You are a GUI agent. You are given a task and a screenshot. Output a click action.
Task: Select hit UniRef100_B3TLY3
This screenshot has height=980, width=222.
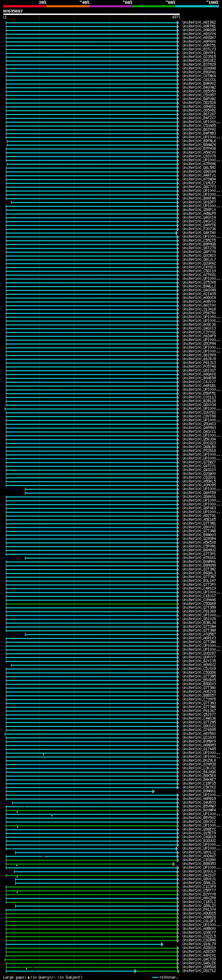click(x=199, y=49)
